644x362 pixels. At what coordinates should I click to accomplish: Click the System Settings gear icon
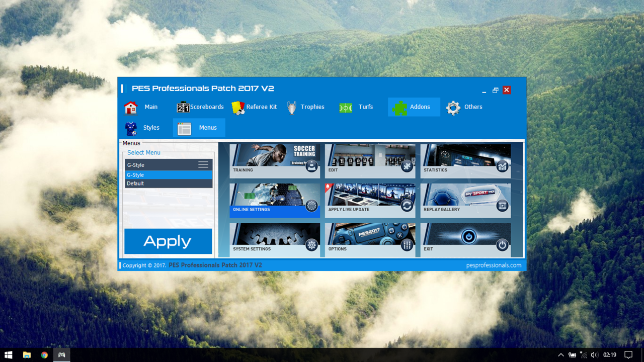(311, 245)
